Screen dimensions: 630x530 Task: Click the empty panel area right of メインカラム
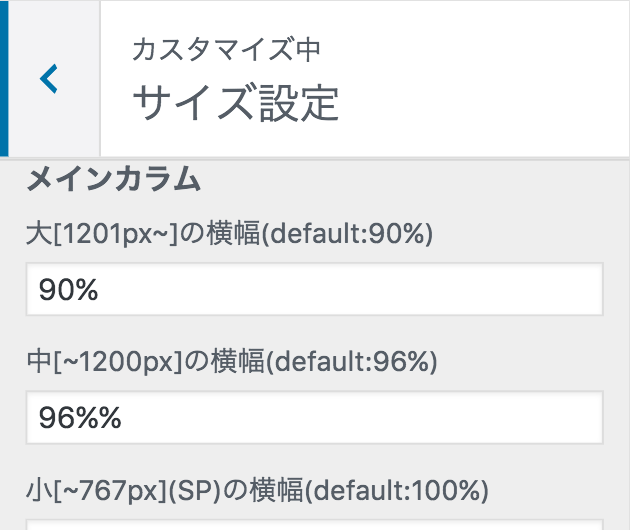(420, 180)
